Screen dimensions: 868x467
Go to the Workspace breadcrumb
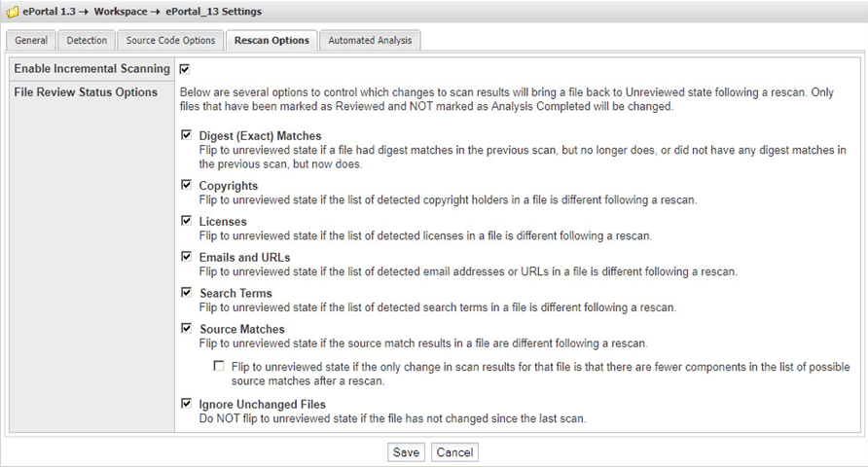[x=122, y=12]
